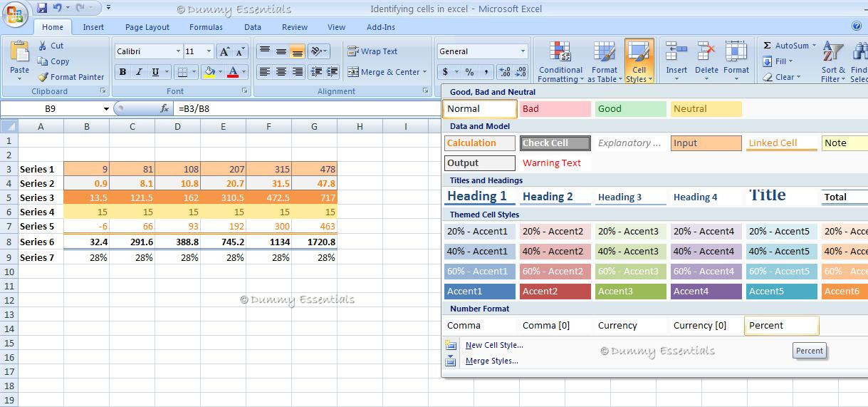This screenshot has width=868, height=407.
Task: Open the Sort & Filter tool
Action: tap(832, 62)
